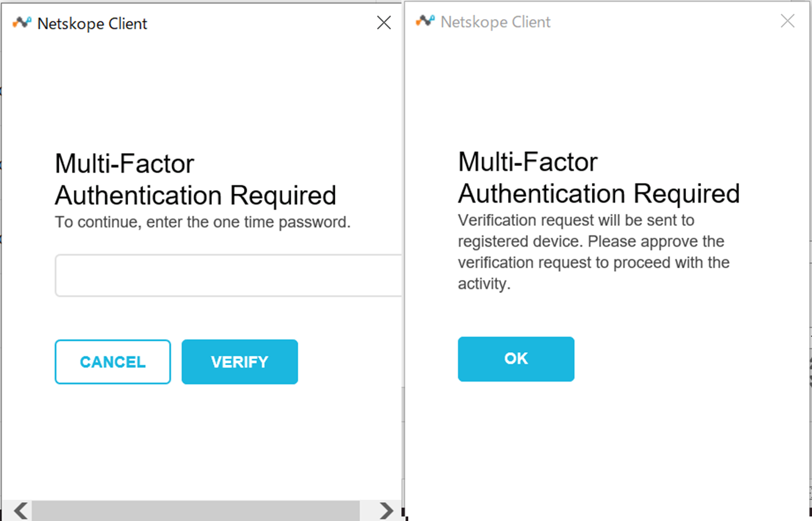
Task: Click the scrollbar track right of the thumb
Action: [x=368, y=510]
